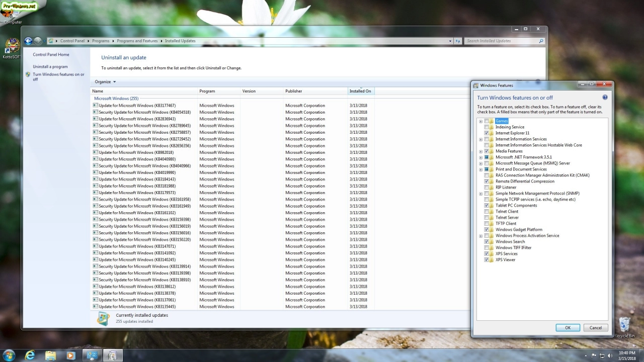Viewport: 644px width, 362px height.
Task: Select the RIP Listener feature label
Action: click(506, 188)
